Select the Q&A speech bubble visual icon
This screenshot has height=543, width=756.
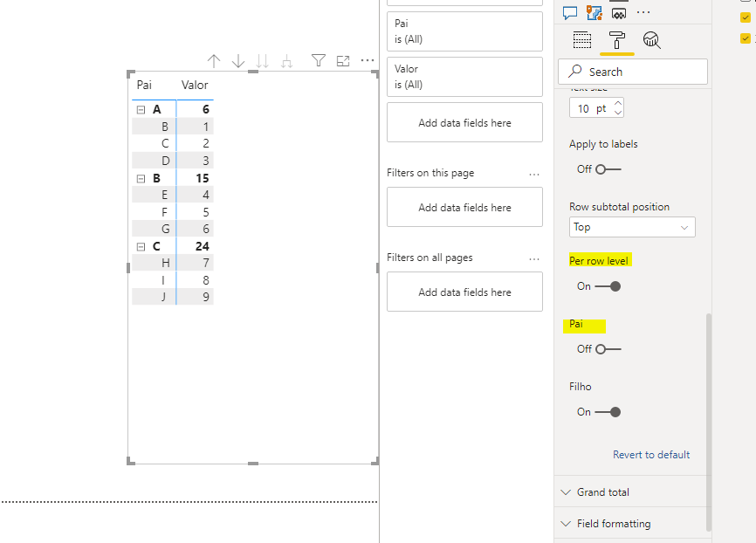pos(570,13)
